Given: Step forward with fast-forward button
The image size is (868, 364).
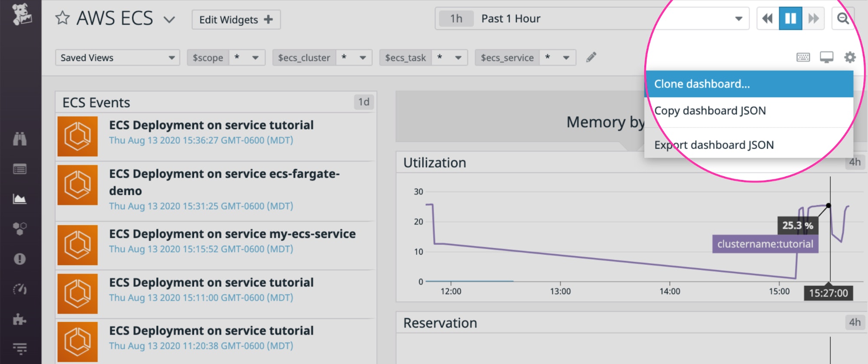Looking at the screenshot, I should [x=813, y=19].
